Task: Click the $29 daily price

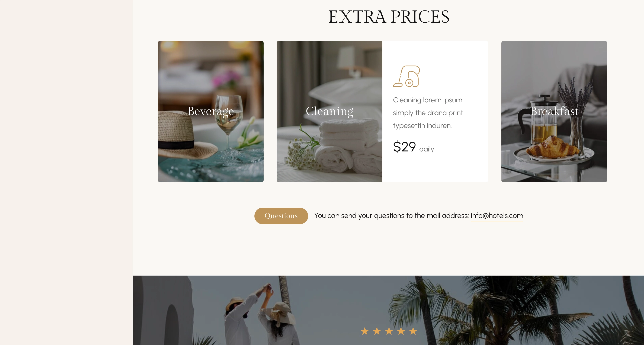Action: [x=414, y=147]
